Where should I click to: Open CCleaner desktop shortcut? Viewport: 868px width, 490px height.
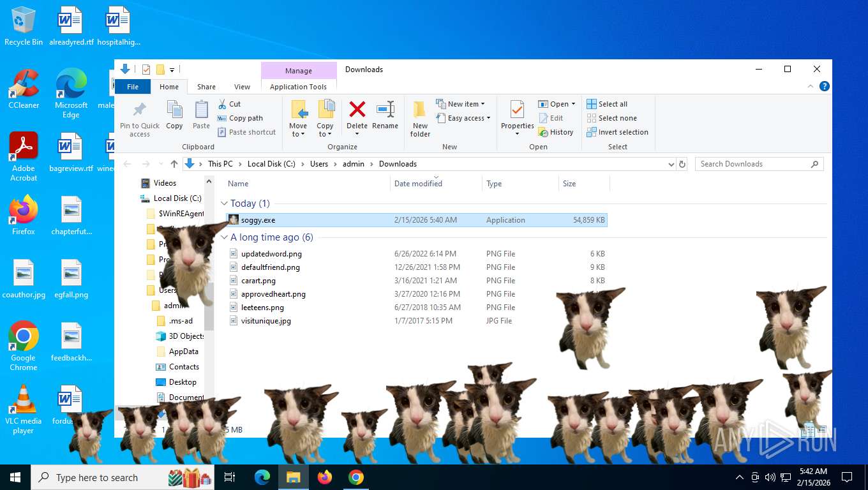pos(24,89)
